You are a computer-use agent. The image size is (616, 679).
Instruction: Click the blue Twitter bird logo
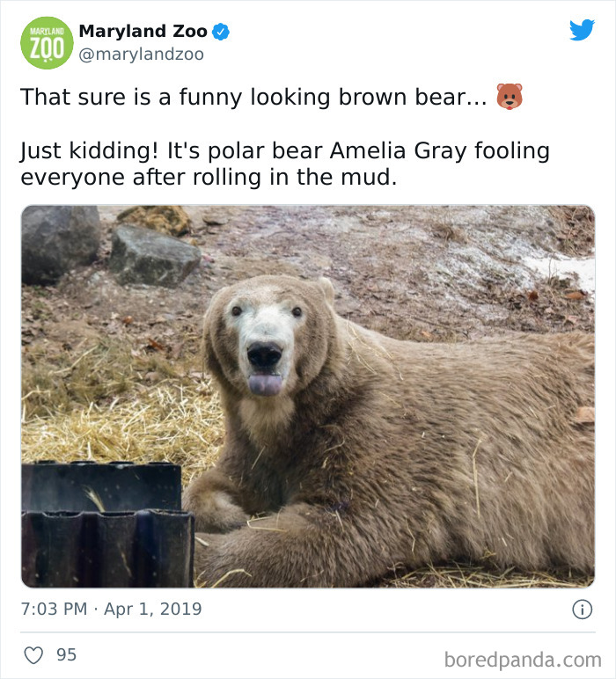point(582,31)
